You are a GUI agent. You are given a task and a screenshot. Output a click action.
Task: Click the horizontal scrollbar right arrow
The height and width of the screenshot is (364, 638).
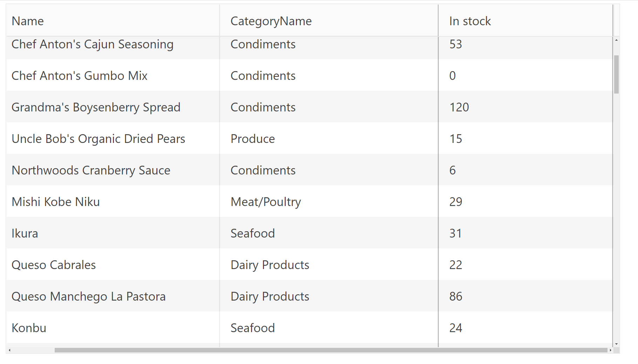tap(610, 350)
